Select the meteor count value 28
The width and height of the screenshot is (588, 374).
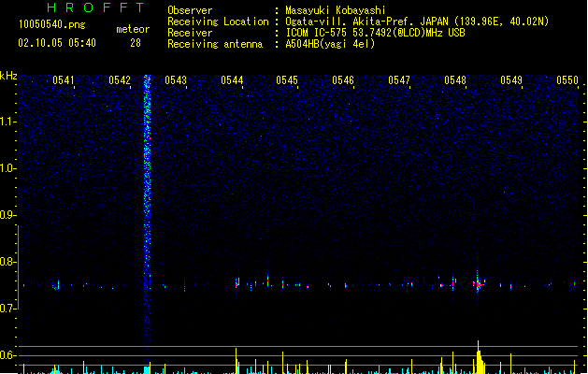click(x=136, y=43)
